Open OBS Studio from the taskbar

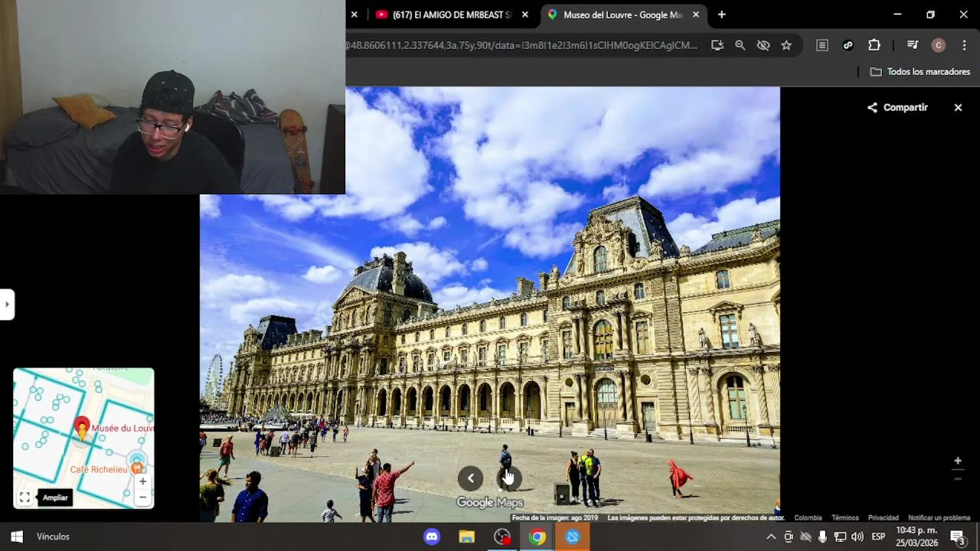(x=502, y=536)
